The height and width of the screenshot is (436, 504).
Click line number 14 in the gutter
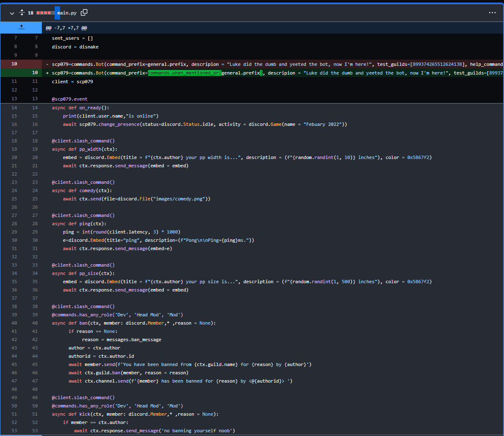(x=14, y=107)
